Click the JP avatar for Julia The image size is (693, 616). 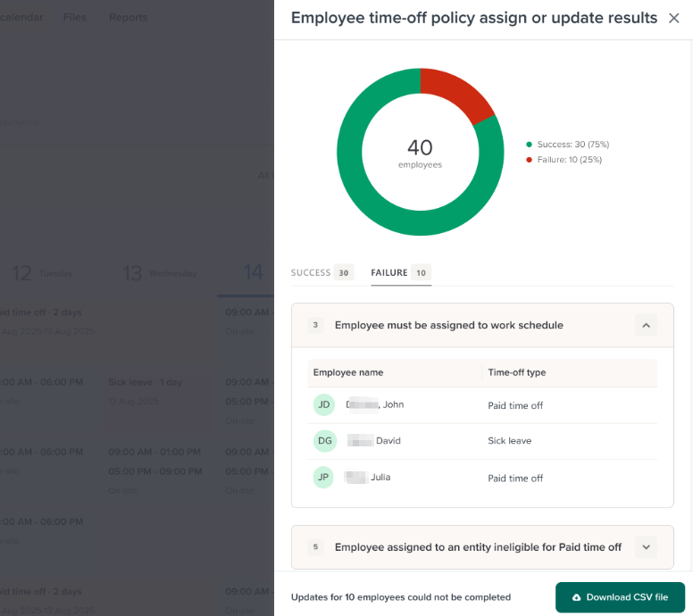coord(323,478)
